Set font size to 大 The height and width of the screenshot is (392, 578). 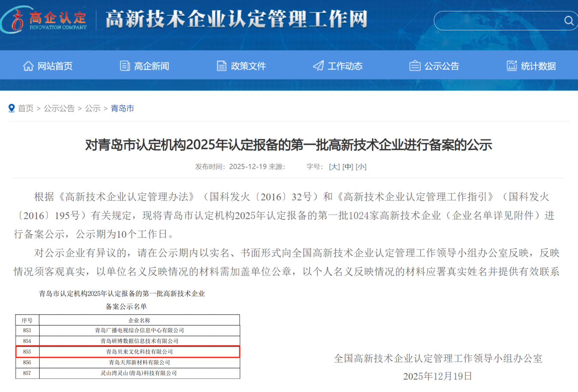click(334, 166)
